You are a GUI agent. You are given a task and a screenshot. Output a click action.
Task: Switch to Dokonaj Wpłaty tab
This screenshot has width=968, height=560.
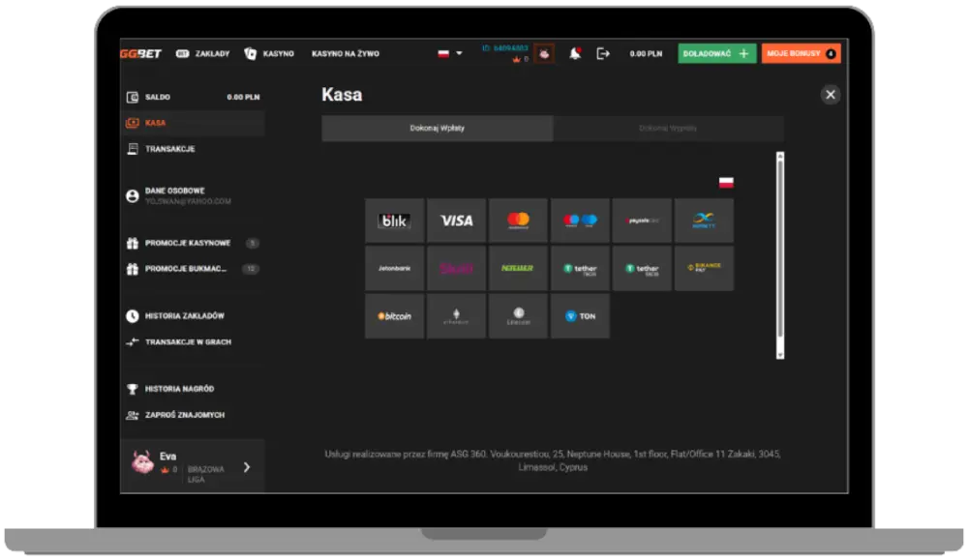click(438, 129)
